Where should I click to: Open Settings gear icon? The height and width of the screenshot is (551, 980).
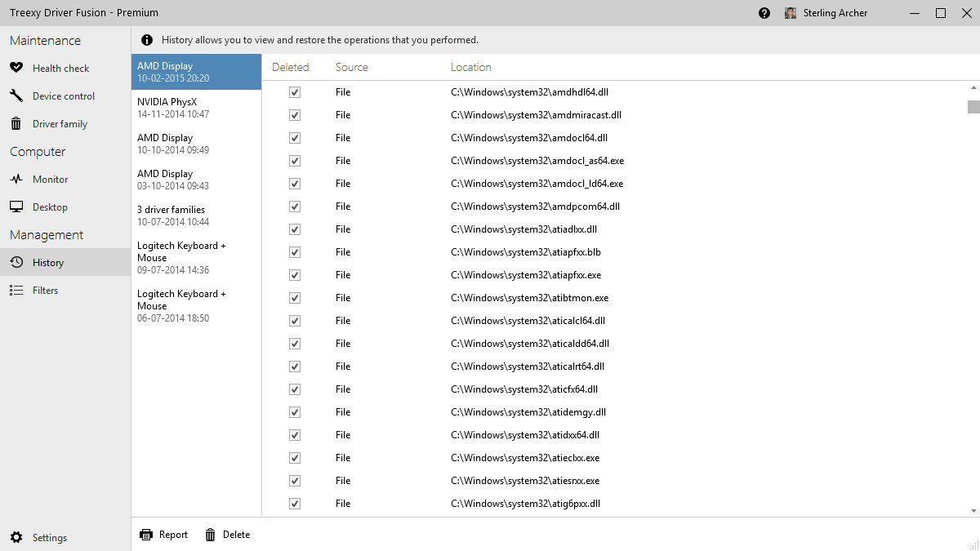click(x=16, y=537)
